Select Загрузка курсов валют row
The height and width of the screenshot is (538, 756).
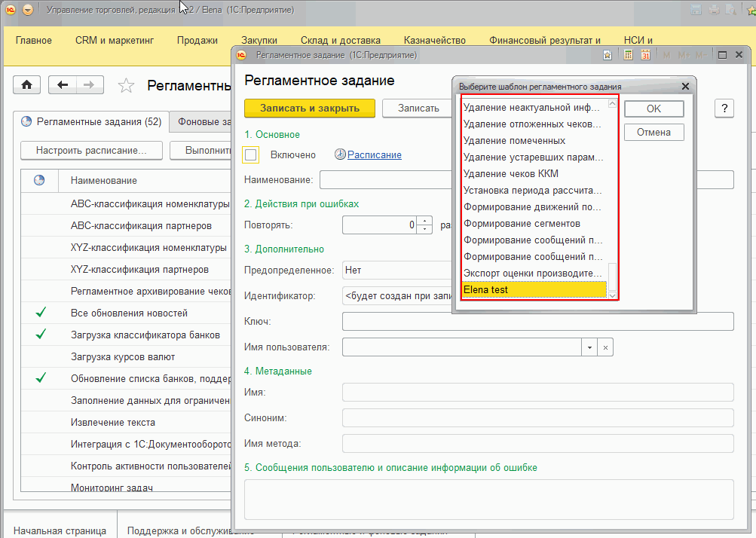tap(127, 356)
